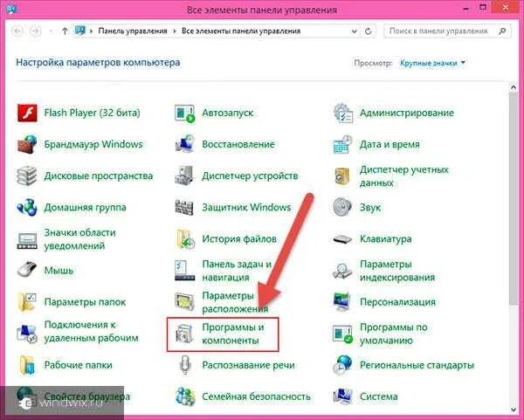Click the Брандмауэр Windows brick wall icon
Screen dimensions: 524x420
click(27, 144)
